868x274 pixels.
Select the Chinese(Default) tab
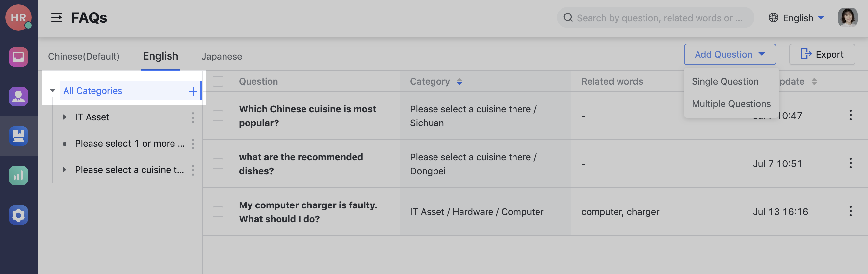coord(84,56)
